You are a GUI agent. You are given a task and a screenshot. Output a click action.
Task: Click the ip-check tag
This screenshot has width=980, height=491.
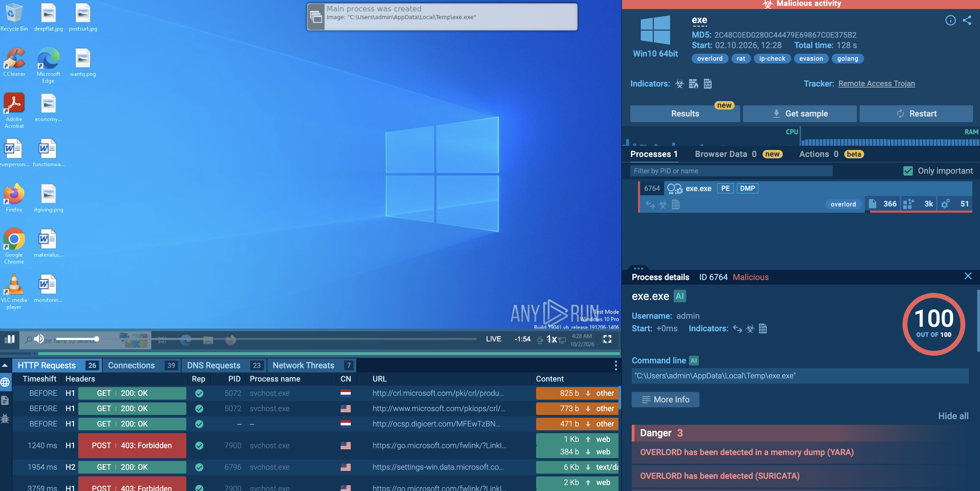point(772,59)
